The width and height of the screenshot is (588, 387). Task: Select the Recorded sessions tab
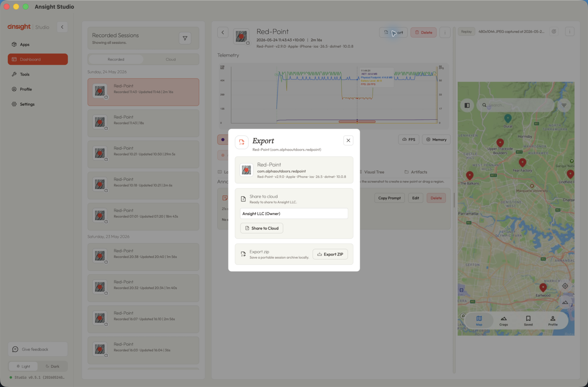coord(116,59)
